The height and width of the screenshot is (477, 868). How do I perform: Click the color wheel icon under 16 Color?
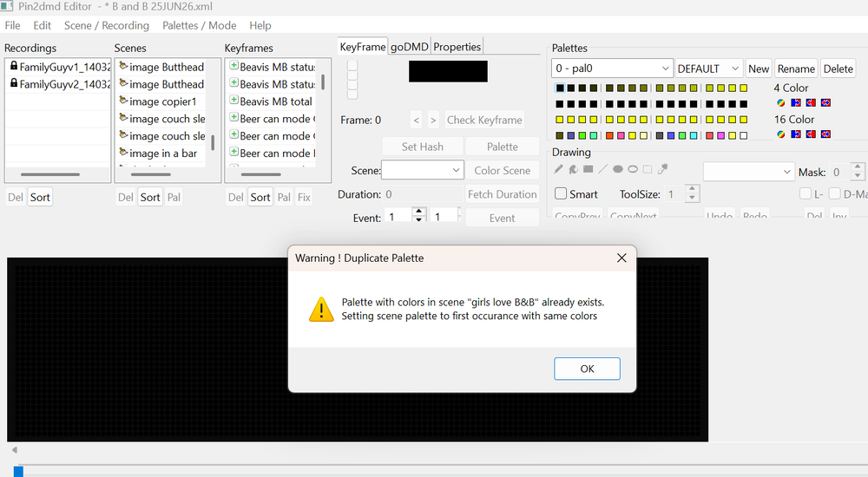click(x=780, y=134)
